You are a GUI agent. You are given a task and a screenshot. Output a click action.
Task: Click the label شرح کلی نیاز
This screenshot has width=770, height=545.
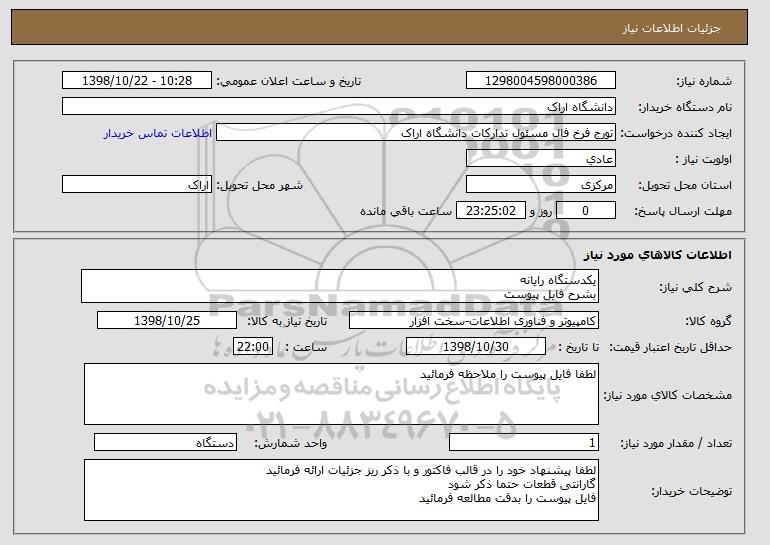click(x=695, y=287)
